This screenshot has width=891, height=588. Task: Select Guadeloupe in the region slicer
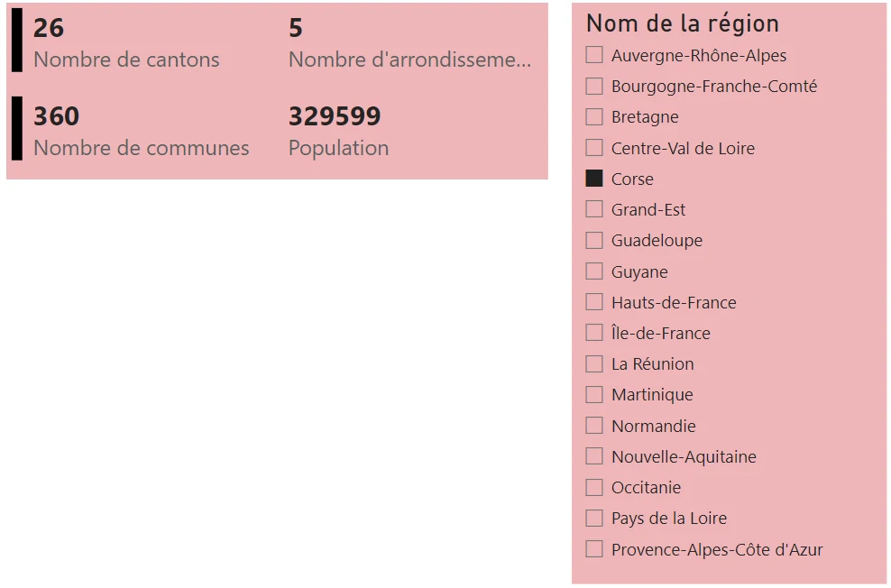tap(594, 241)
